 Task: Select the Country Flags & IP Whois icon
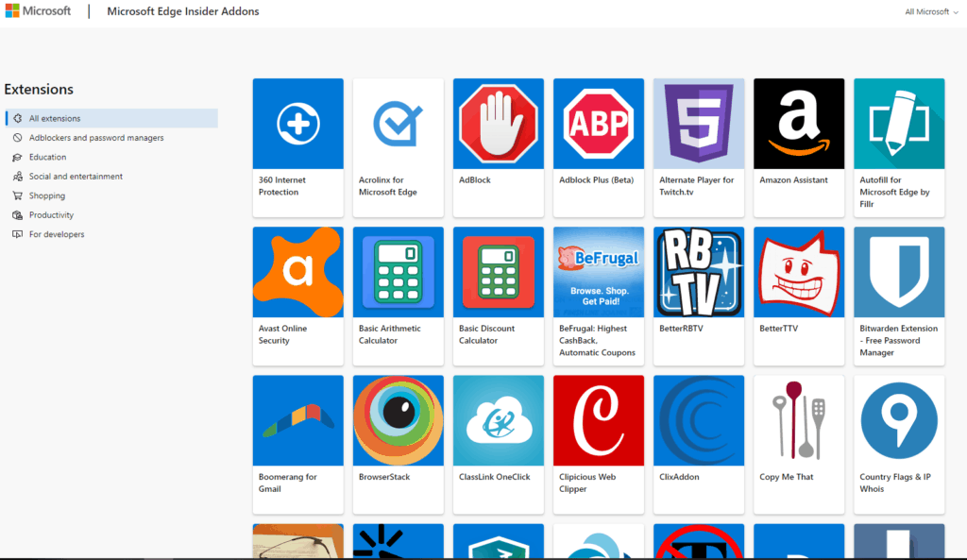pyautogui.click(x=899, y=420)
